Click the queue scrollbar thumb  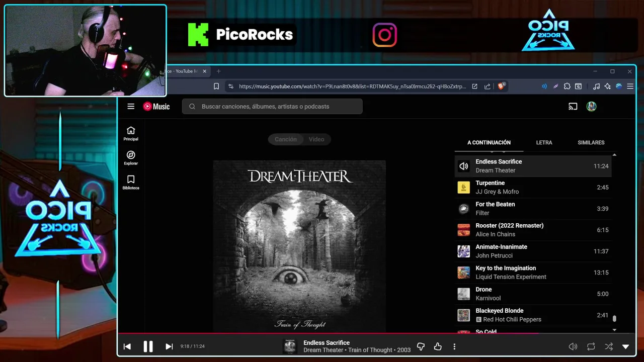coord(614,318)
